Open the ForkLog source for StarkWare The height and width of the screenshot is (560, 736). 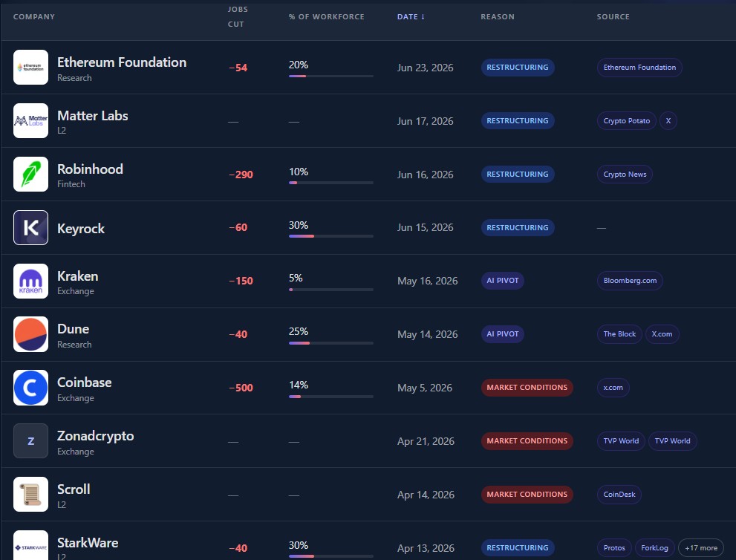point(654,548)
